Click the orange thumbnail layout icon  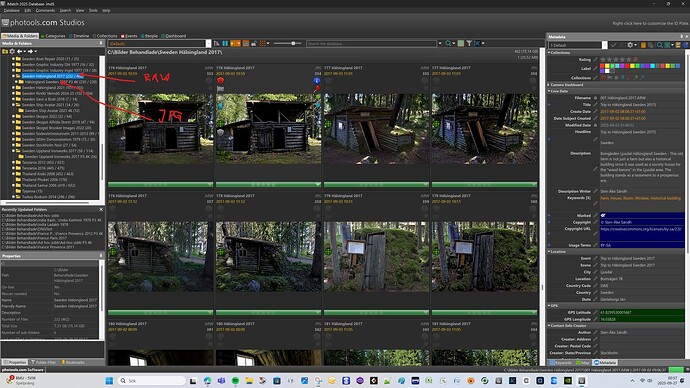click(235, 44)
